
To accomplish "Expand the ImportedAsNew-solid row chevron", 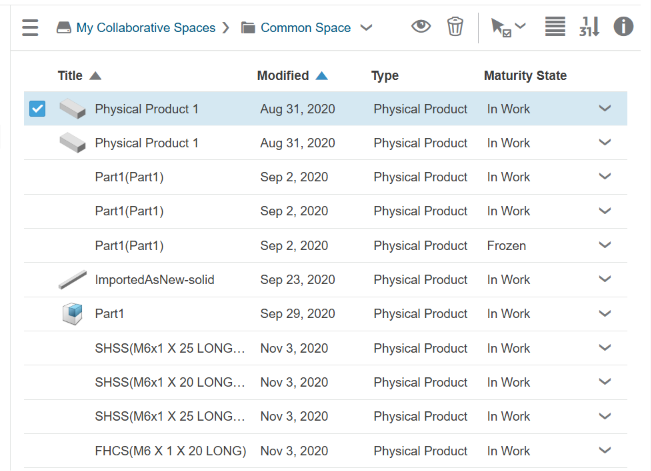I will pyautogui.click(x=604, y=279).
